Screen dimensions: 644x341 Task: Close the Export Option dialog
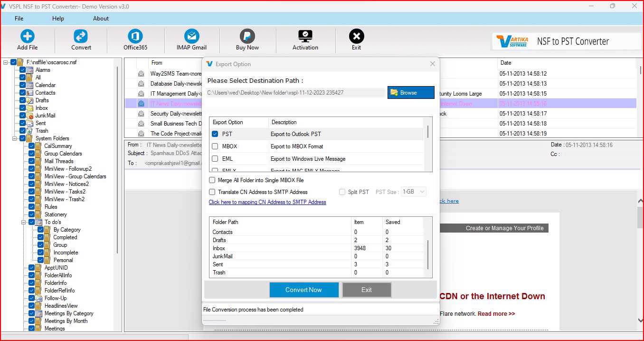(432, 64)
